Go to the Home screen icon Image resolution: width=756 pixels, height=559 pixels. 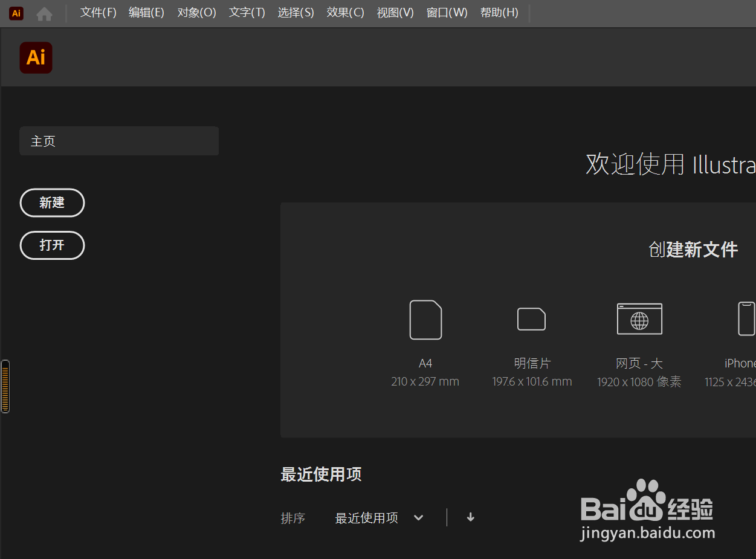pos(44,13)
